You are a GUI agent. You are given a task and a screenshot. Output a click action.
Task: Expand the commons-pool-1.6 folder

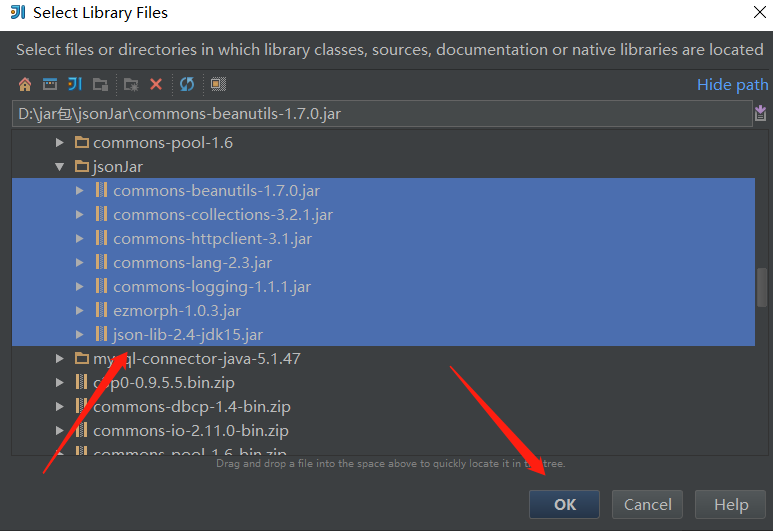[60, 143]
